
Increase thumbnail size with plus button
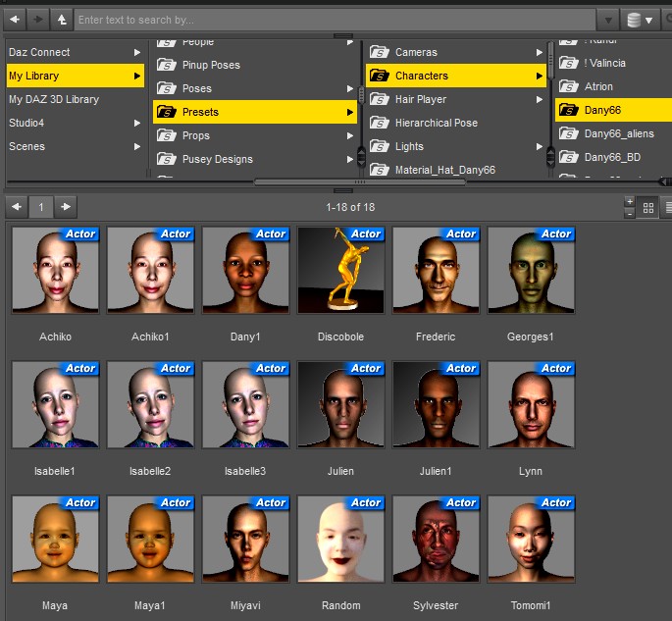630,201
